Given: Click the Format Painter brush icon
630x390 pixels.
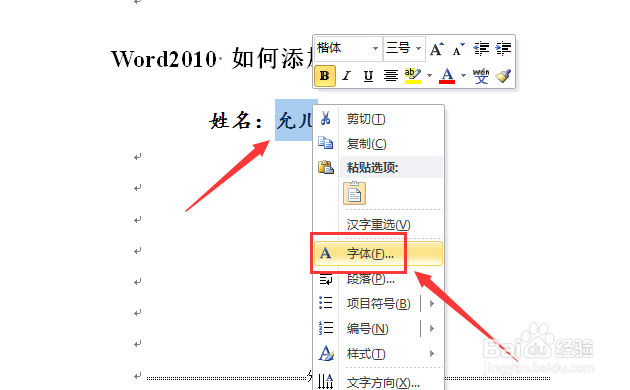Looking at the screenshot, I should point(503,76).
